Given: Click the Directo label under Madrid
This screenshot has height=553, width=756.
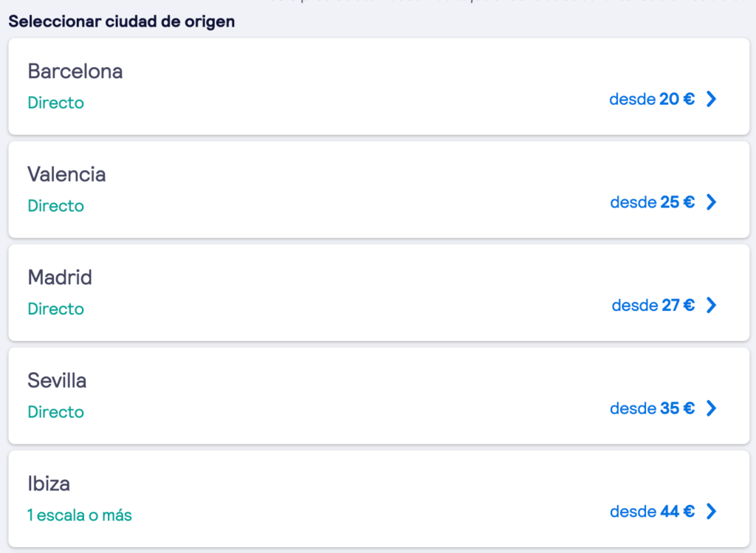Looking at the screenshot, I should 56,309.
